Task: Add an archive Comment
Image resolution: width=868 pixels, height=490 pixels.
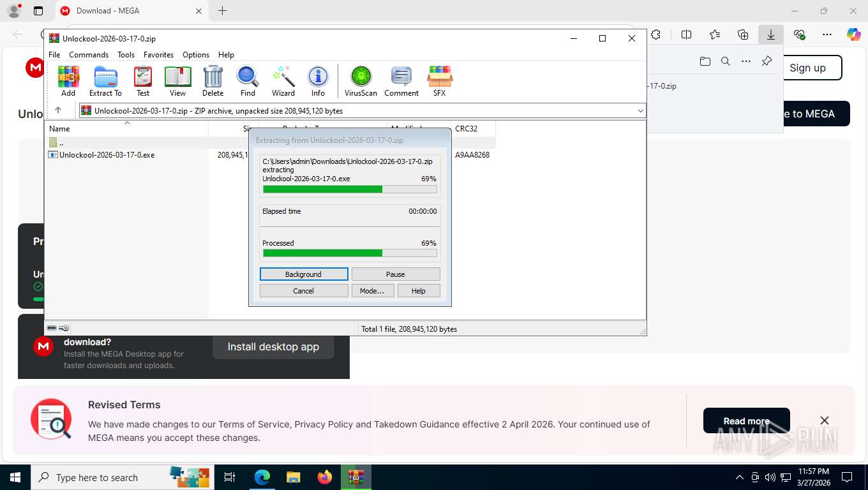Action: [x=401, y=81]
